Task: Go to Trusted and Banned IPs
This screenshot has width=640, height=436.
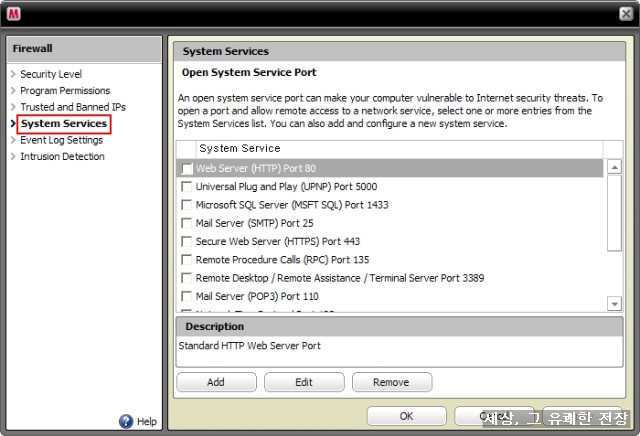Action: pos(73,107)
